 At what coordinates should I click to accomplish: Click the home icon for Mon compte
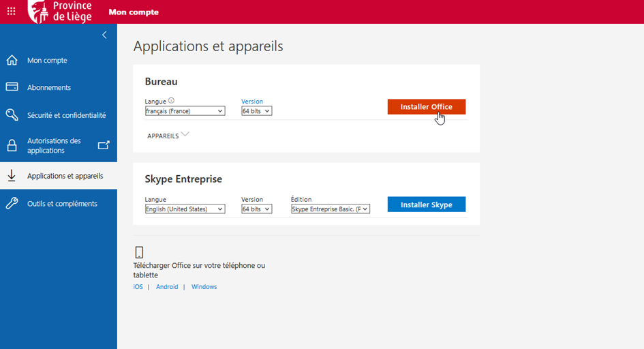[x=12, y=61]
